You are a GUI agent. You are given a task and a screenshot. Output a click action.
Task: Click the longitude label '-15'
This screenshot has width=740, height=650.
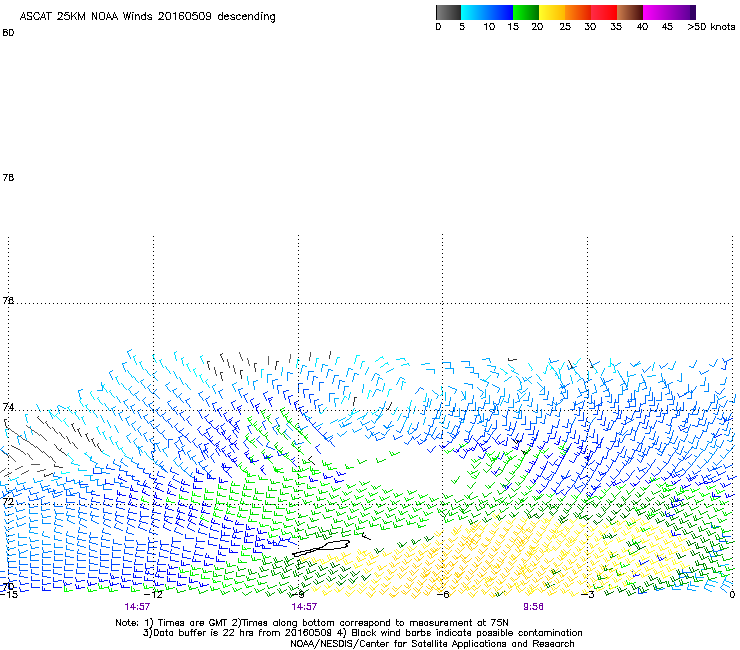8,594
